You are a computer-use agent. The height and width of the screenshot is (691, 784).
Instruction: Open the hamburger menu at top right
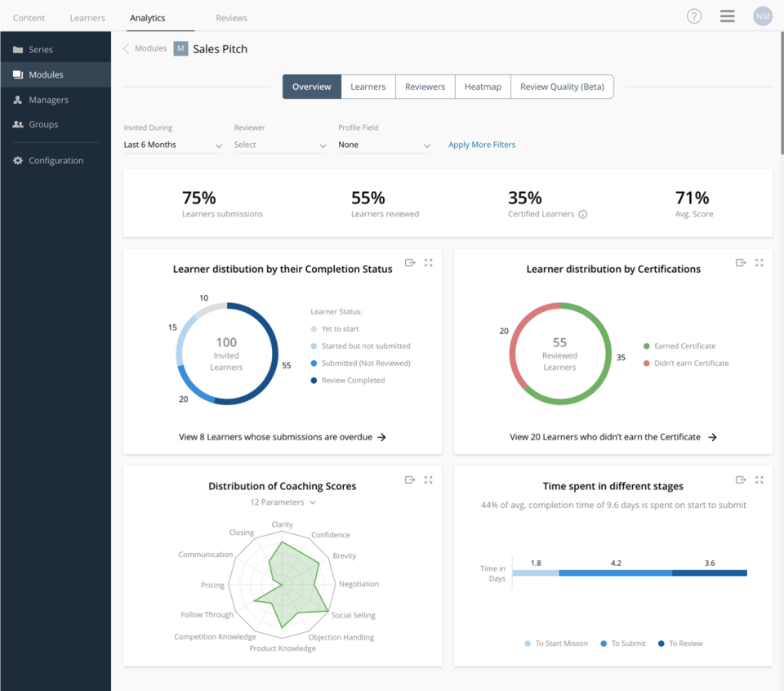727,16
